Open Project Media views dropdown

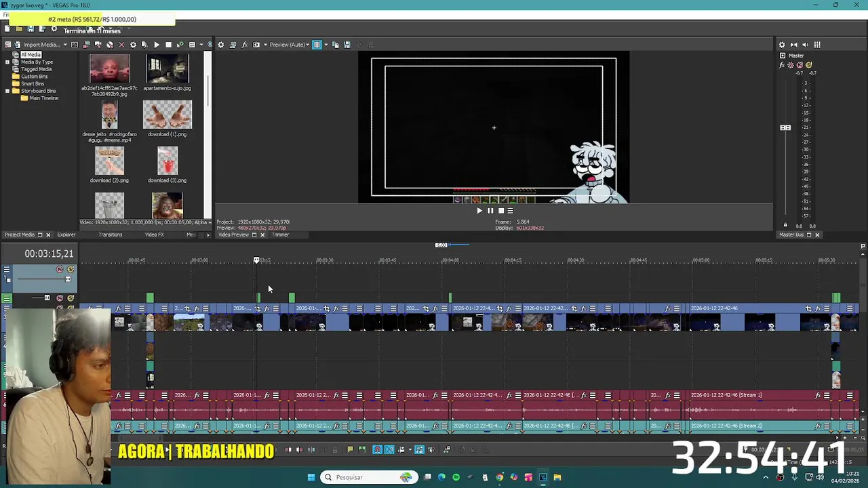201,45
